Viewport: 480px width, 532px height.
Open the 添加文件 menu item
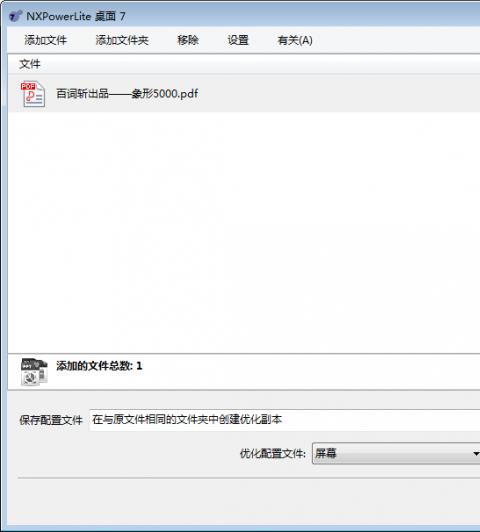pyautogui.click(x=45, y=40)
